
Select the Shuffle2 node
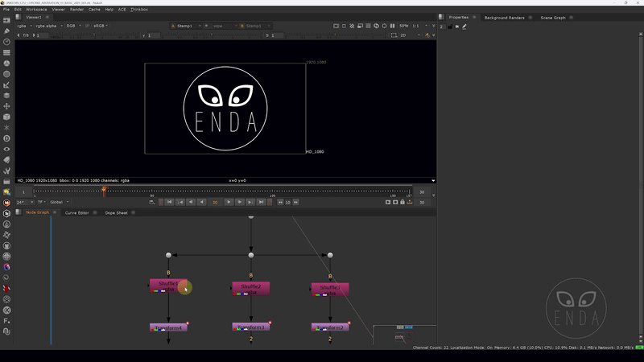click(x=251, y=289)
